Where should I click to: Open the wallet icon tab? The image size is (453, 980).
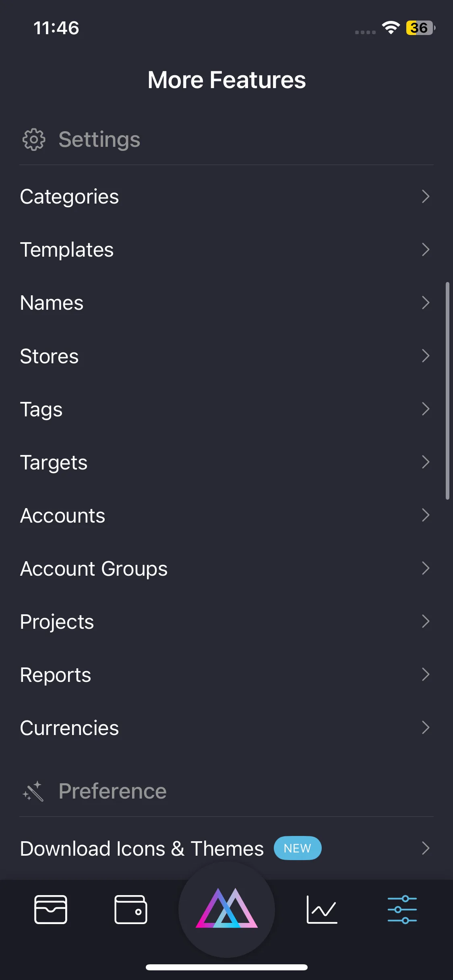tap(131, 909)
